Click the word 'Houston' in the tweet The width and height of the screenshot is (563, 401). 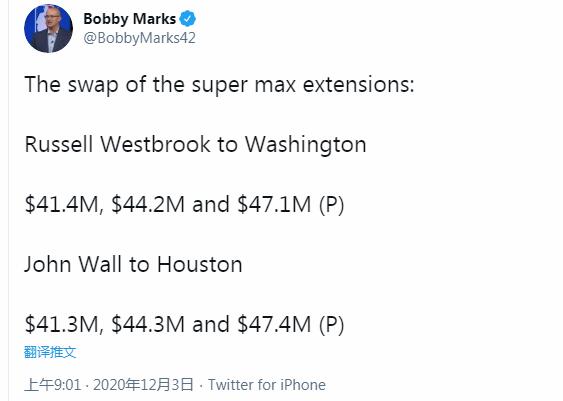(x=200, y=265)
